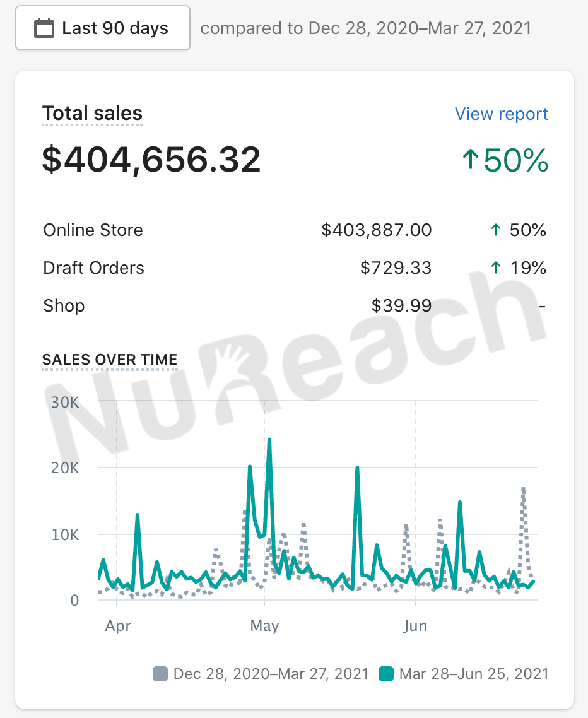Select the Shop sales row label

tap(64, 306)
